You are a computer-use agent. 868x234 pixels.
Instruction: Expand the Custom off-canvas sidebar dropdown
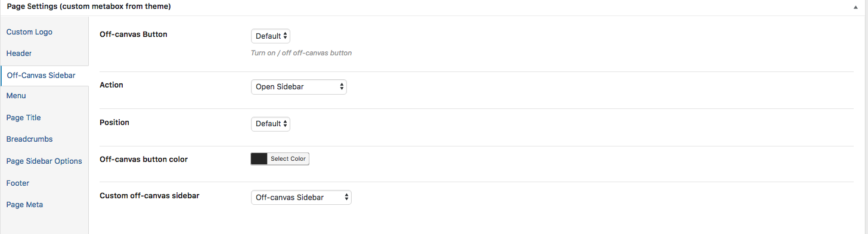point(301,197)
